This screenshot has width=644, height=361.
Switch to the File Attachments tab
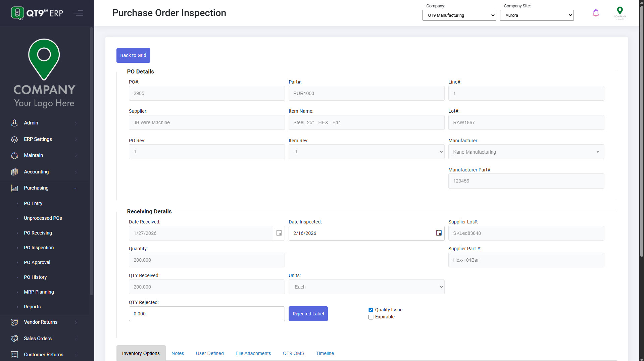coord(253,353)
